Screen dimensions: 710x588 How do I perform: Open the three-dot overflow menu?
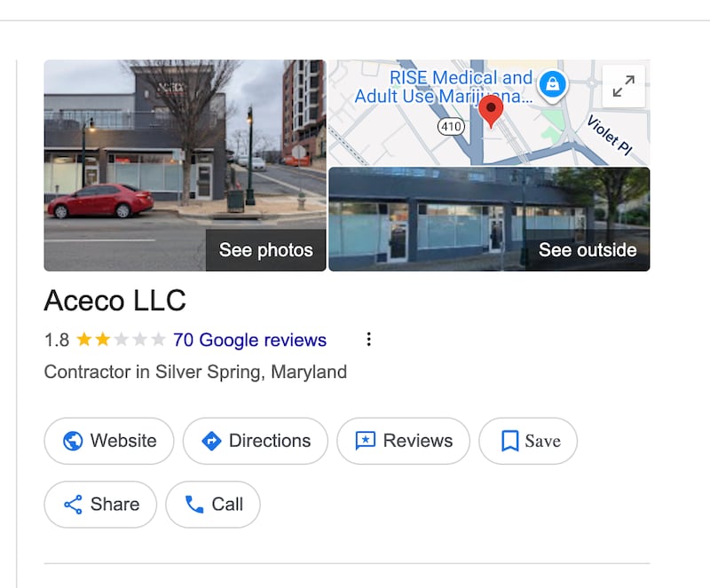click(x=368, y=339)
